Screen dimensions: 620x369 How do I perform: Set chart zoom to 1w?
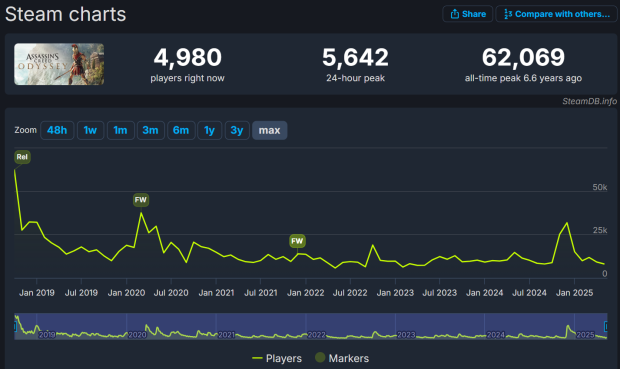tap(90, 130)
